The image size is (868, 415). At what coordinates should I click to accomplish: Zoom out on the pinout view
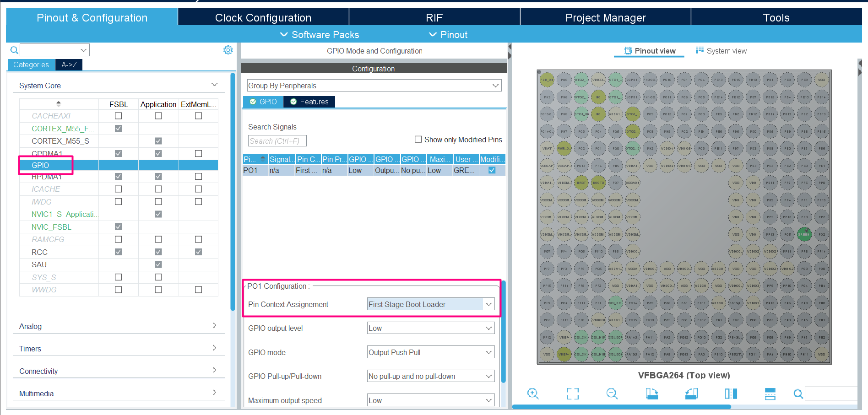coord(612,393)
